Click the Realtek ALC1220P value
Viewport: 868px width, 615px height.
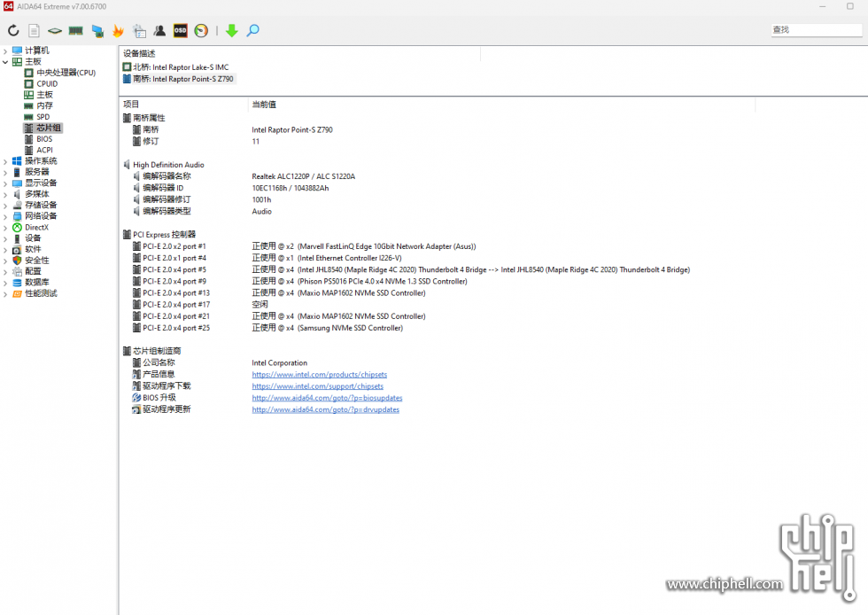(303, 176)
